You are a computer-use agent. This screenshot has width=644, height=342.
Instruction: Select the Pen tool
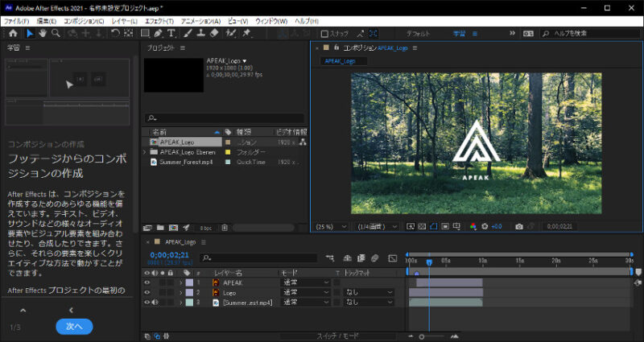(158, 33)
